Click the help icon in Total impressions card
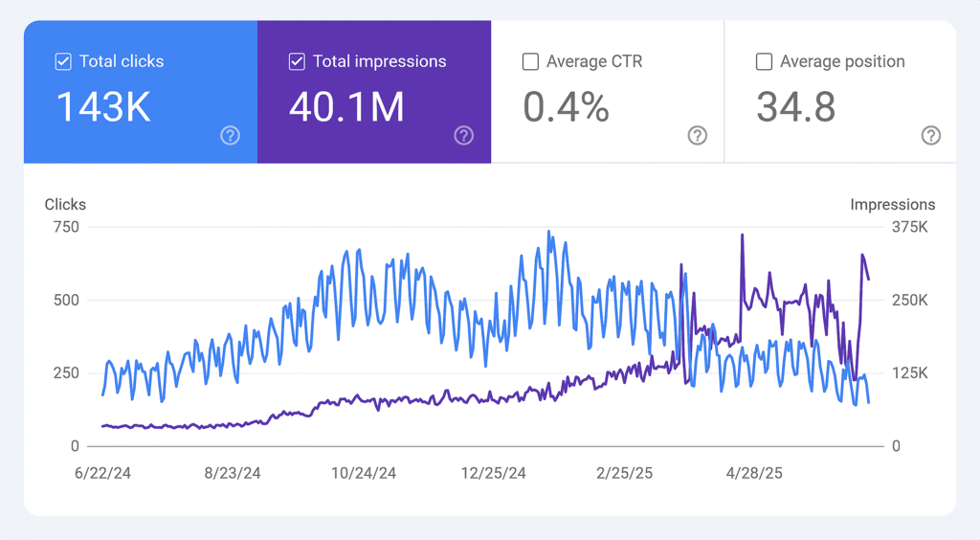Screen dimensions: 980x540 tap(463, 136)
